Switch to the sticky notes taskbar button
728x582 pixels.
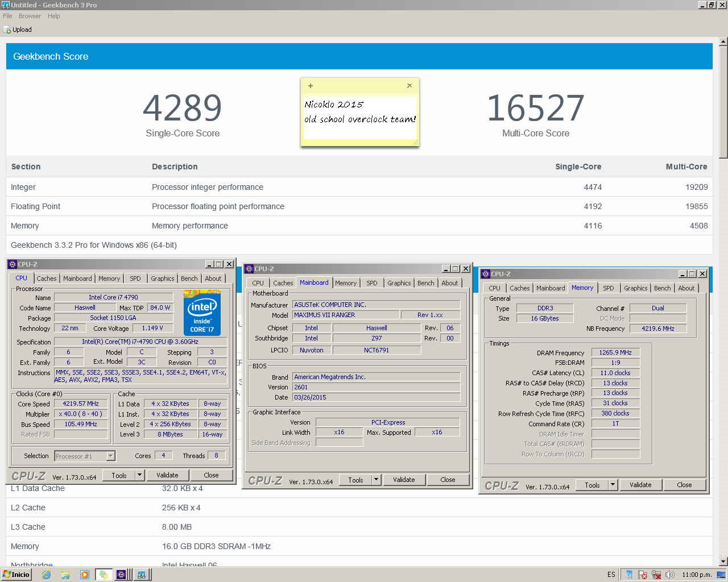pos(104,575)
